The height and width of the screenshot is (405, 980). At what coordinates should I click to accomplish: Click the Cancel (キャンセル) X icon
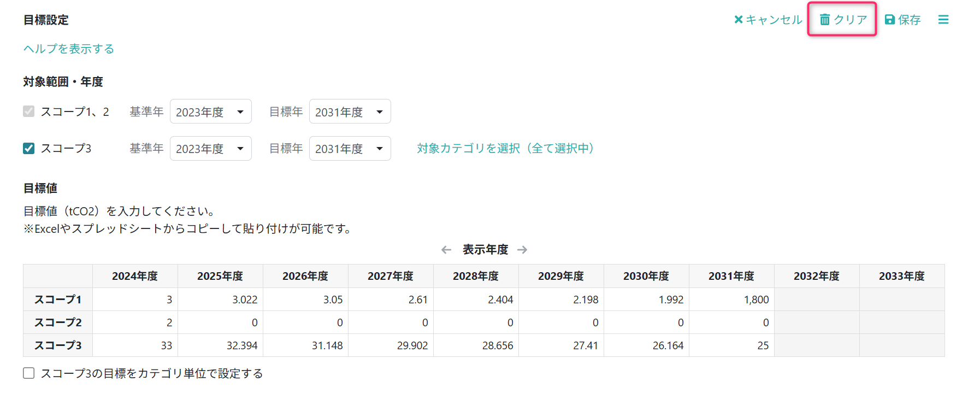[x=739, y=20]
